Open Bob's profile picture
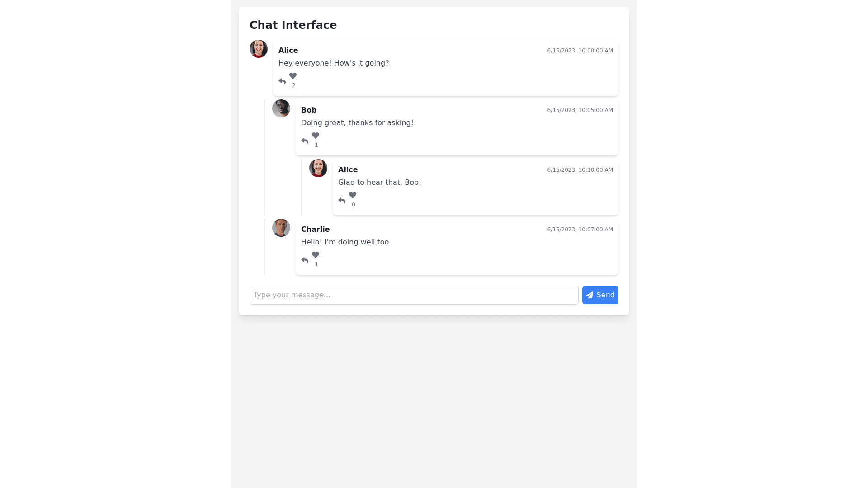This screenshot has width=868, height=488. point(281,108)
